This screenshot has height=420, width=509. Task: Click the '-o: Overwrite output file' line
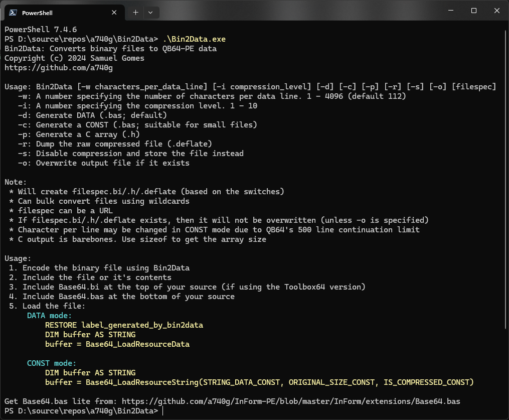[103, 163]
